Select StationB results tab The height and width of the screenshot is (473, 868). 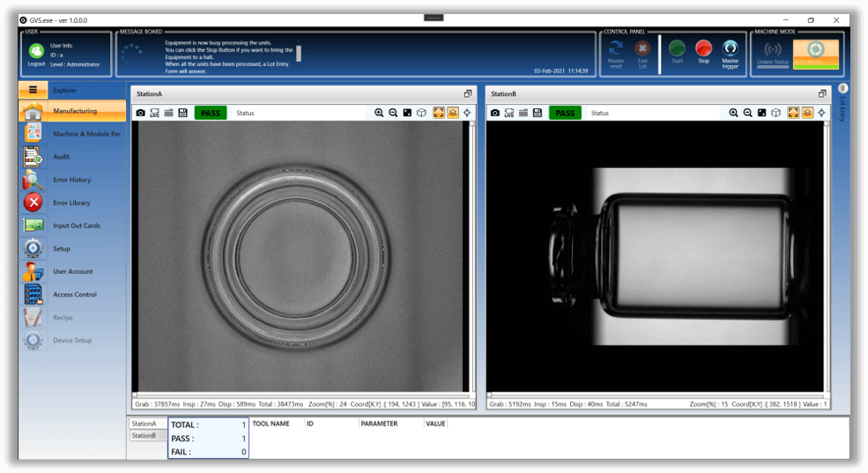click(147, 435)
